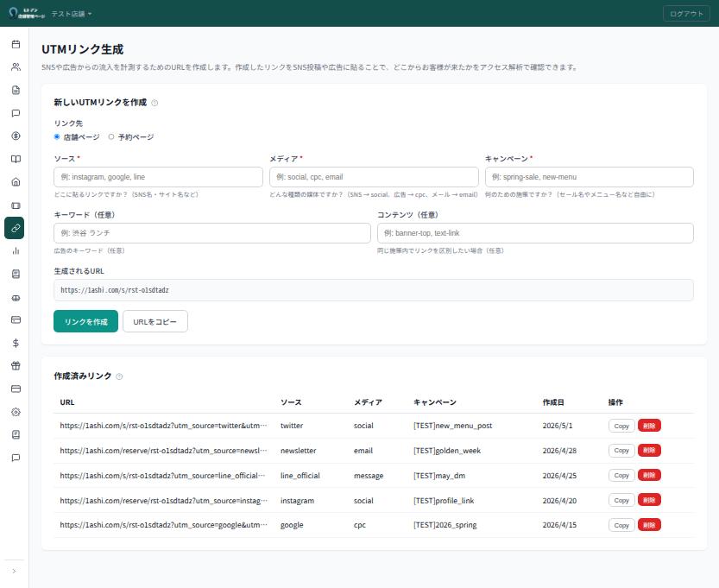719x588 pixels.
Task: Open the document page sidebar icon
Action: point(16,90)
